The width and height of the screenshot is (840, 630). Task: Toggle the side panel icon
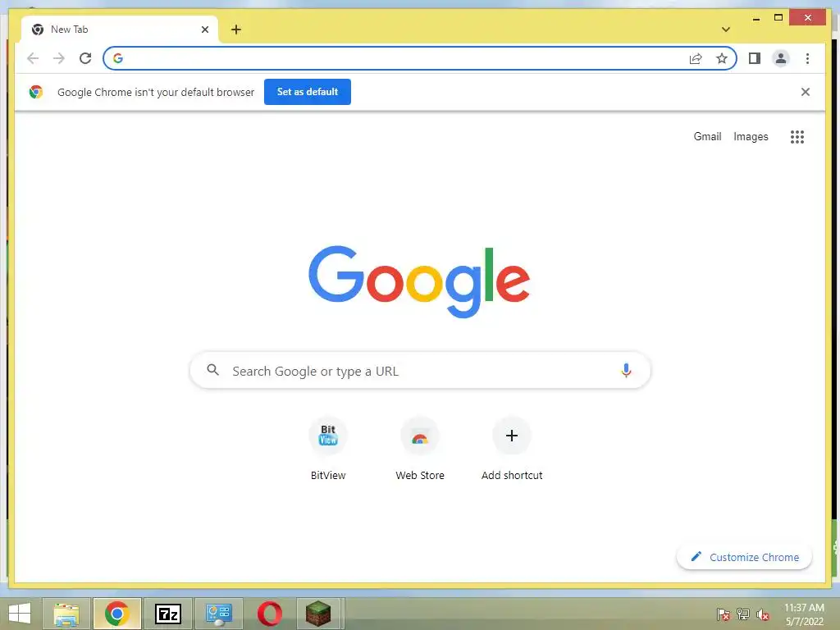pyautogui.click(x=755, y=58)
